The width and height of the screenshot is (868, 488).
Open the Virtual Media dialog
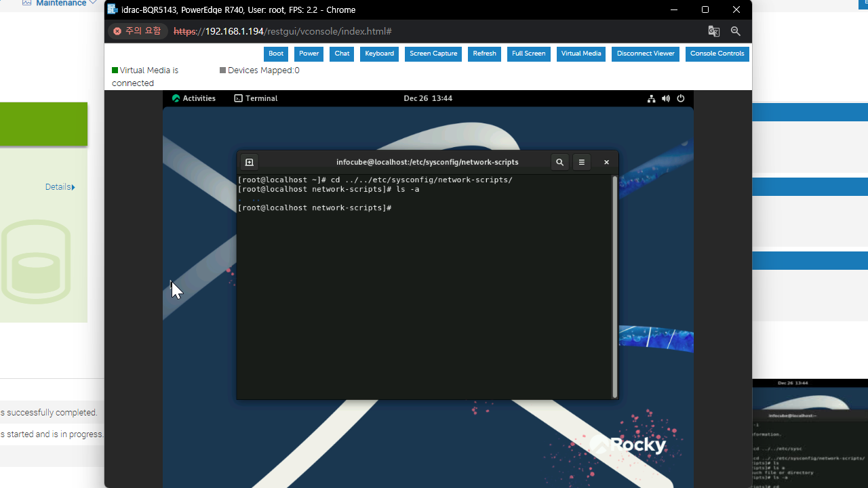click(x=581, y=54)
